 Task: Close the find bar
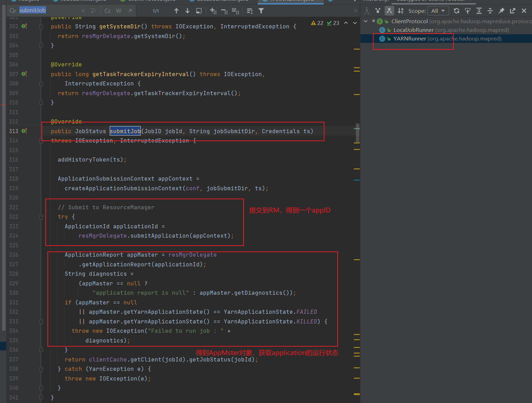pyautogui.click(x=356, y=11)
